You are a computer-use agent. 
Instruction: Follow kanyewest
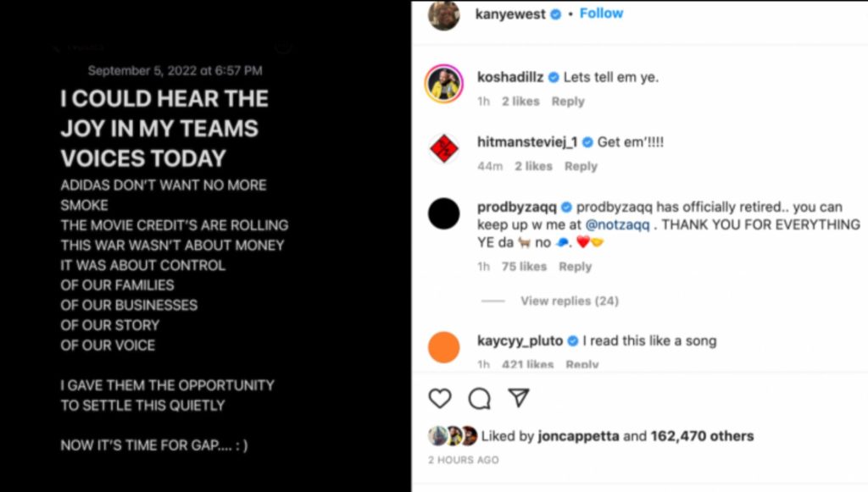(x=601, y=14)
